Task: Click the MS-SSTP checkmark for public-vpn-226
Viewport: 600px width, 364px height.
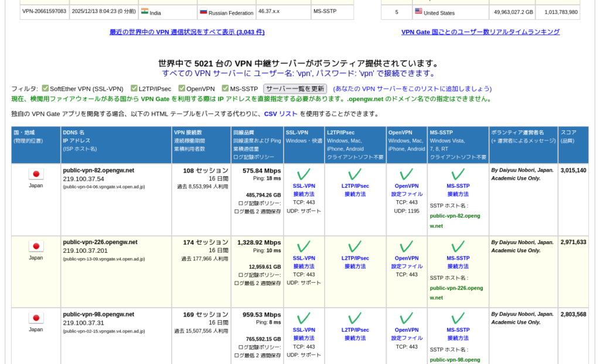Action: click(456, 246)
